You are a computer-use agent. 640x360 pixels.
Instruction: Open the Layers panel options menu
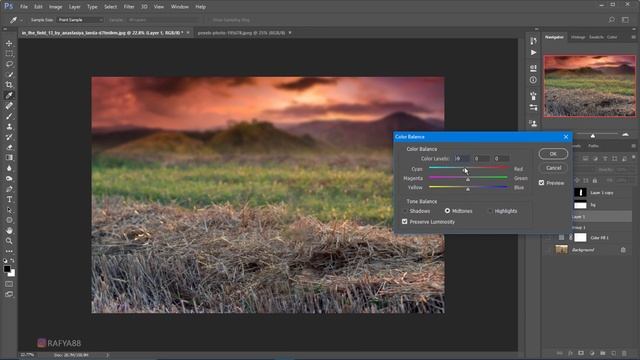[x=633, y=146]
